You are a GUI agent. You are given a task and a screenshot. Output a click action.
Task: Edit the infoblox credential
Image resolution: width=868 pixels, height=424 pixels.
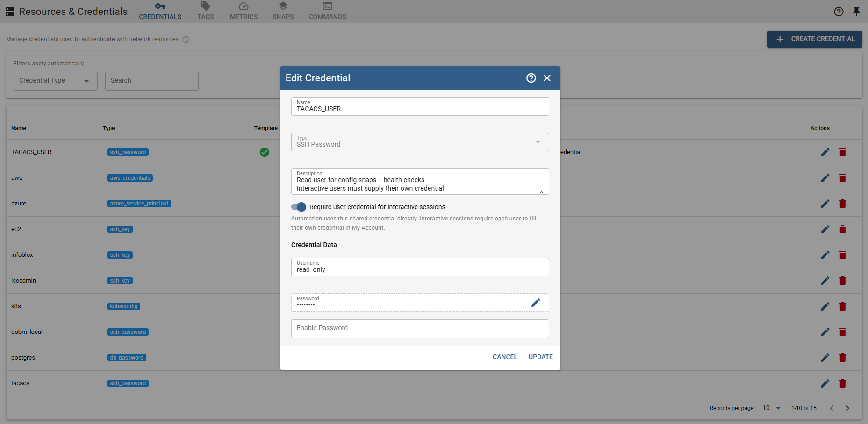(825, 255)
